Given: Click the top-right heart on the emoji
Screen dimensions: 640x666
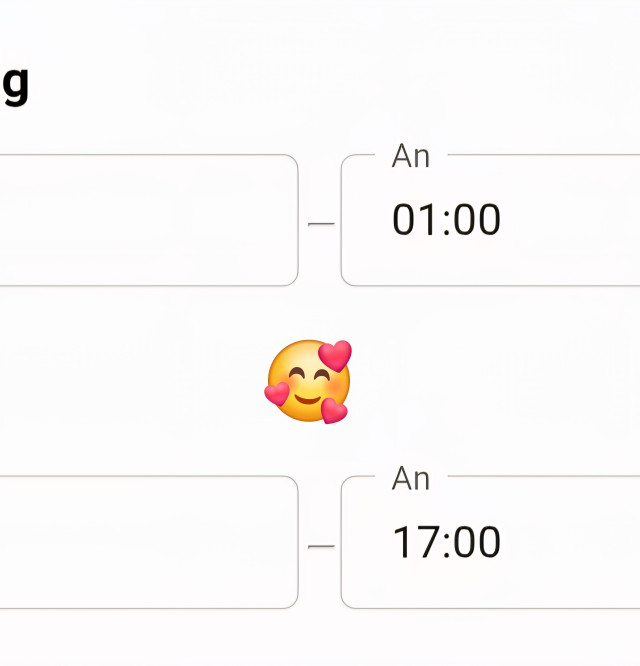Looking at the screenshot, I should coord(336,355).
